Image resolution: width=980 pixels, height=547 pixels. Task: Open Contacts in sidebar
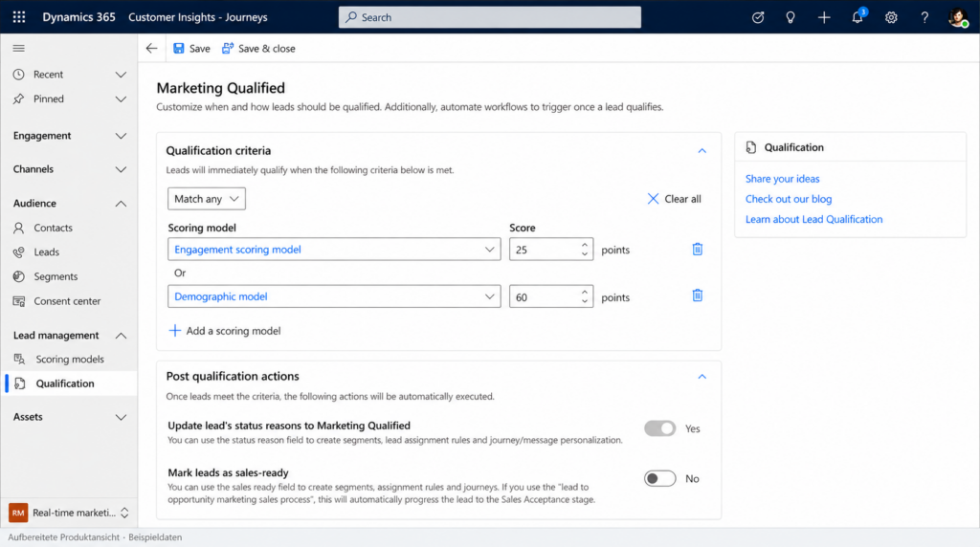point(69,228)
